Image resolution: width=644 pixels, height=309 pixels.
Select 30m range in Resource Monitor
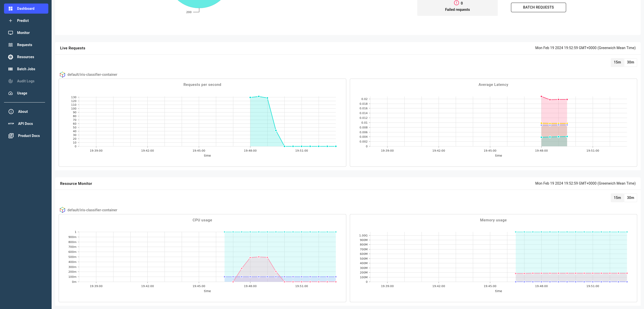coord(630,198)
